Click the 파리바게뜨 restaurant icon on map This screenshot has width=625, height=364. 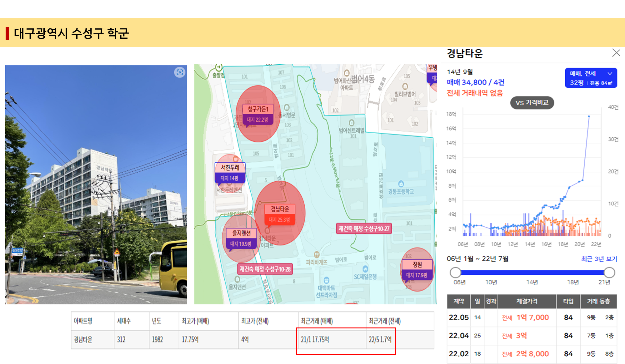coord(317,254)
